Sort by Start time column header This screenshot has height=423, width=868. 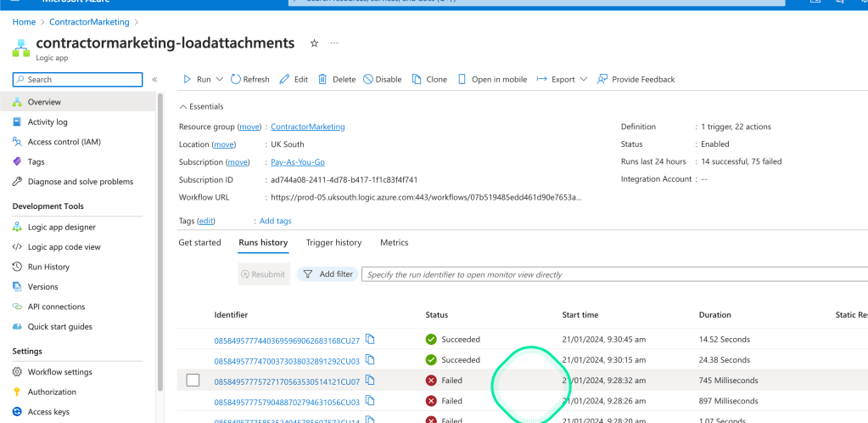(x=580, y=315)
